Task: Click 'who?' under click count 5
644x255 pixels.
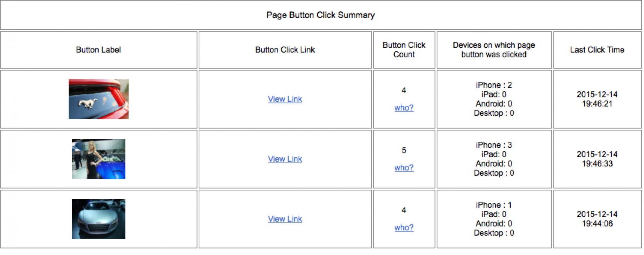Action: pyautogui.click(x=404, y=168)
